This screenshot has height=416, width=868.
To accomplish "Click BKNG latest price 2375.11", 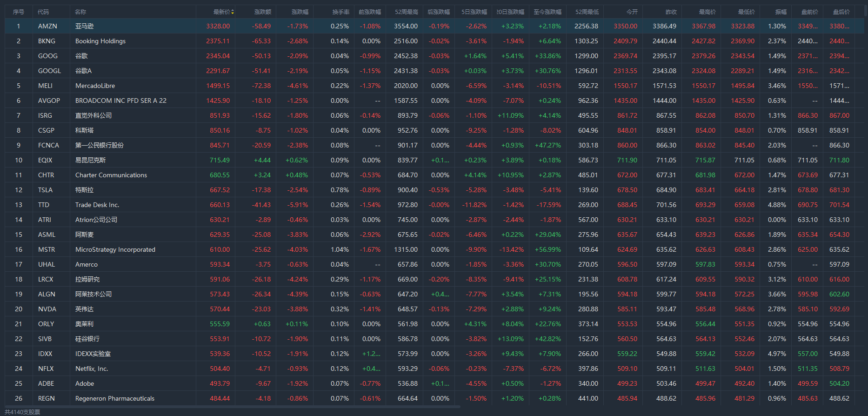I will coord(218,41).
